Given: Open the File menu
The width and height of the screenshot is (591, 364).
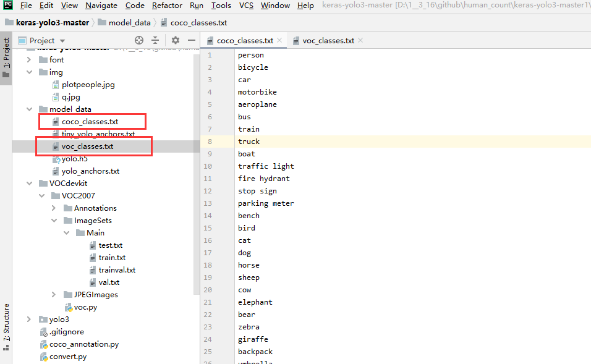Looking at the screenshot, I should pyautogui.click(x=26, y=6).
